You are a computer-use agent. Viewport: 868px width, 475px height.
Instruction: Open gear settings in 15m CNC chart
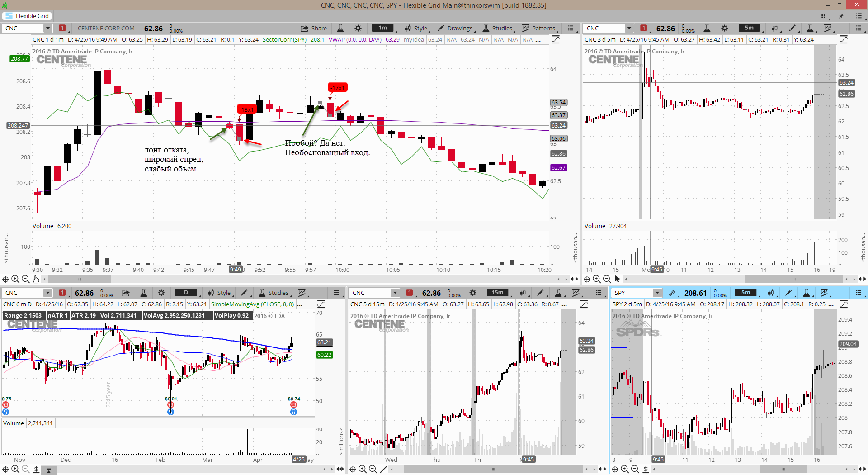(473, 293)
